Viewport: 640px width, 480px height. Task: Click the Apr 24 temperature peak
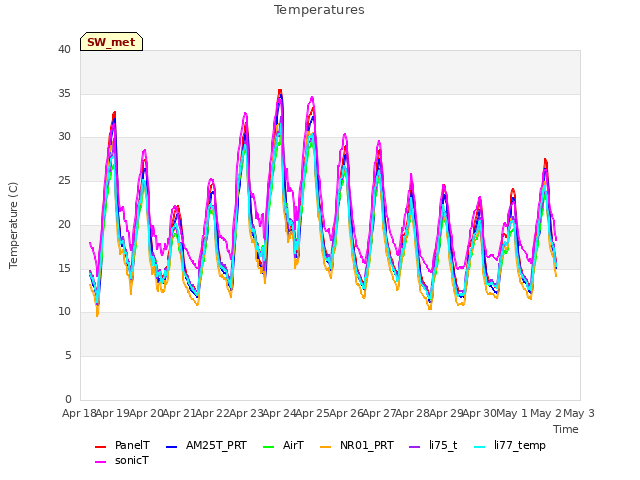point(280,91)
